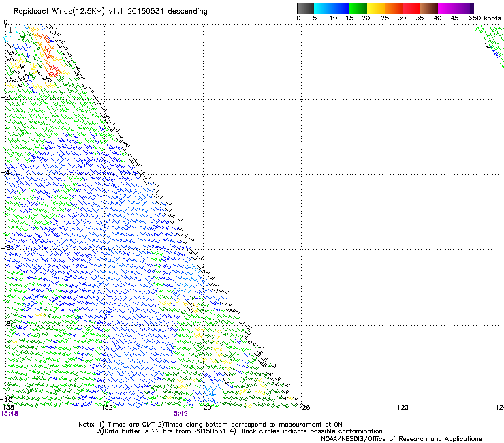Click the latitude label '-2'
Screen dimensions: 504x443
(6, 97)
